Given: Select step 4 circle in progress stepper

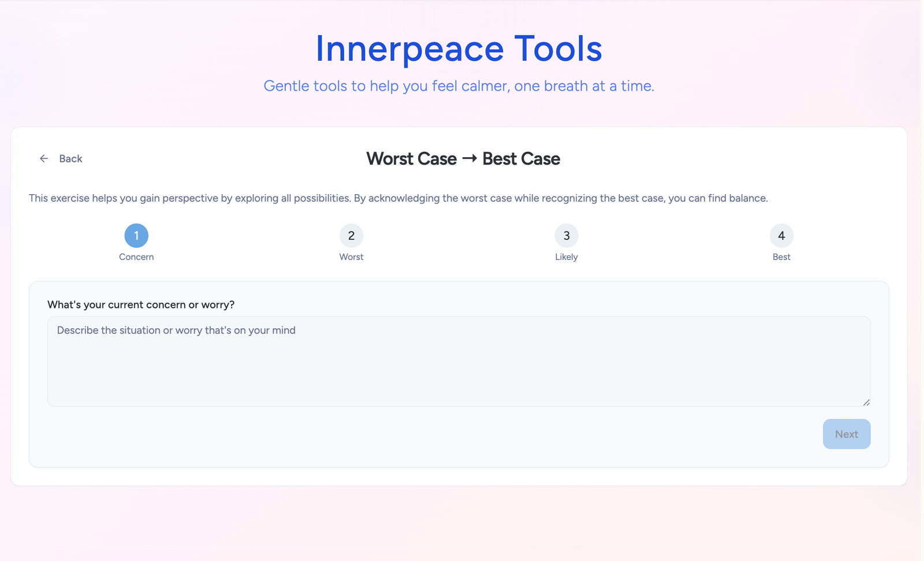Looking at the screenshot, I should point(781,236).
